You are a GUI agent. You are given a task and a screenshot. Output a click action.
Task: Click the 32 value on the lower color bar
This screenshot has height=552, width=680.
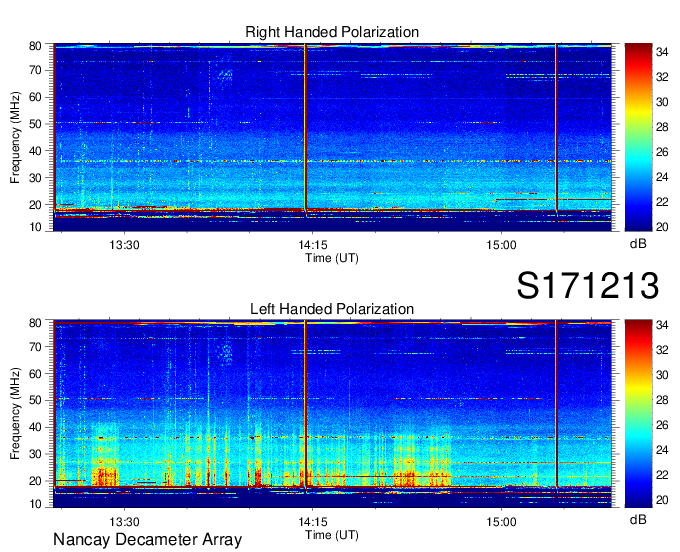tap(662, 350)
